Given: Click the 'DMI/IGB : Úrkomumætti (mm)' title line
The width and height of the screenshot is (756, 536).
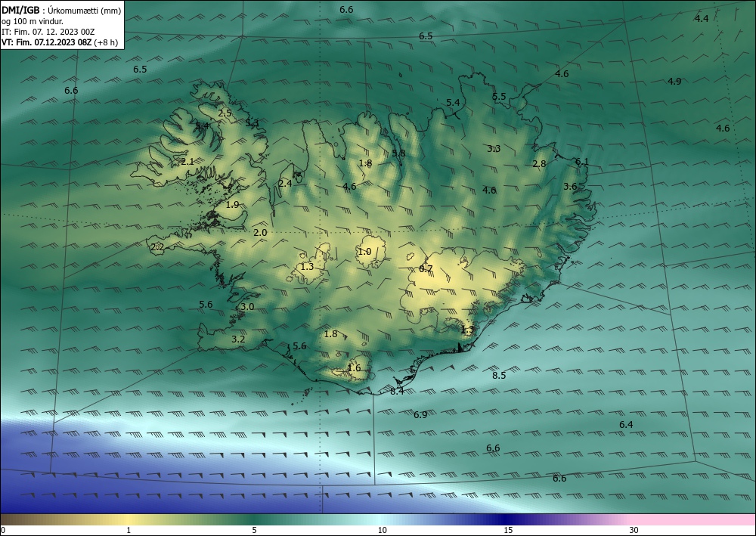Looking at the screenshot, I should click(61, 10).
